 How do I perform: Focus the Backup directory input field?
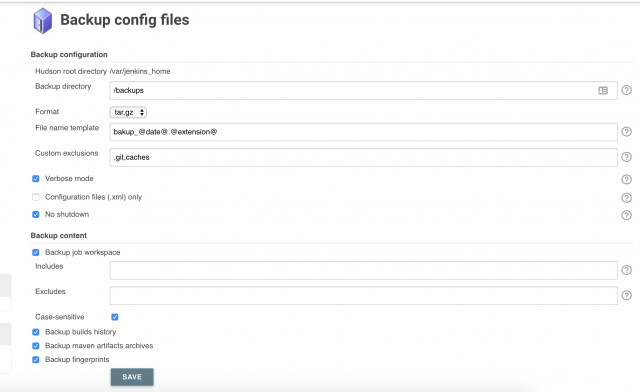363,90
